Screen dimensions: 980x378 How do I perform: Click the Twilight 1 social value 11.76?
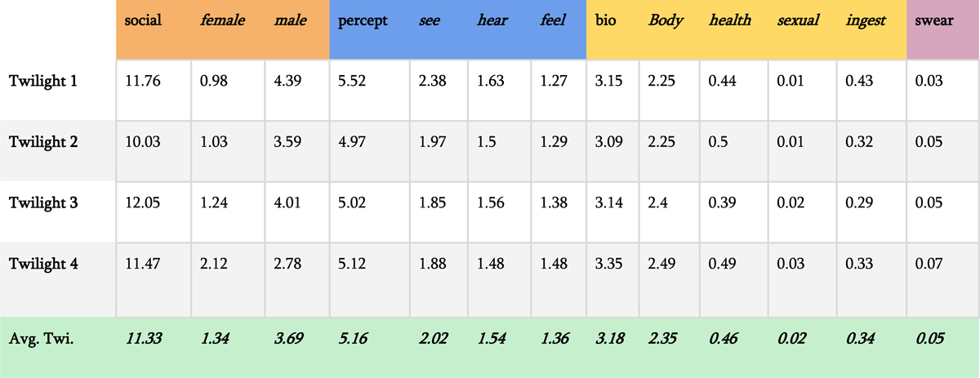[x=143, y=81]
